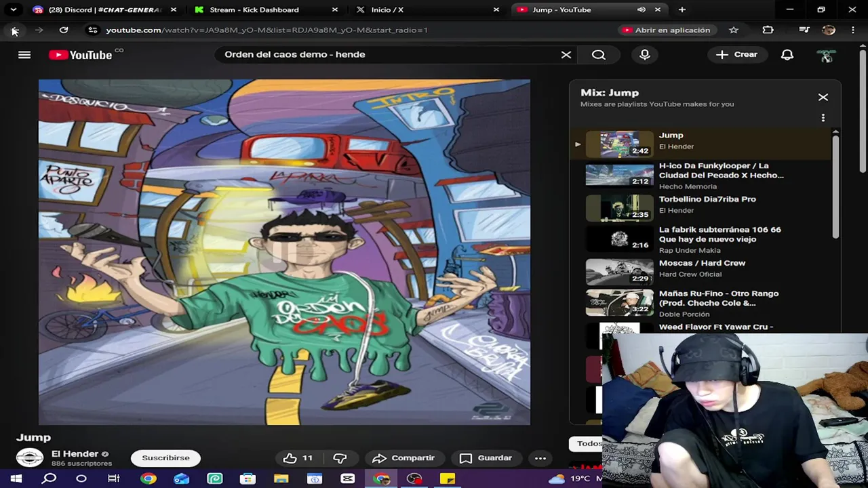Select Weed Flavor Ft Yawar Cru title

716,327
